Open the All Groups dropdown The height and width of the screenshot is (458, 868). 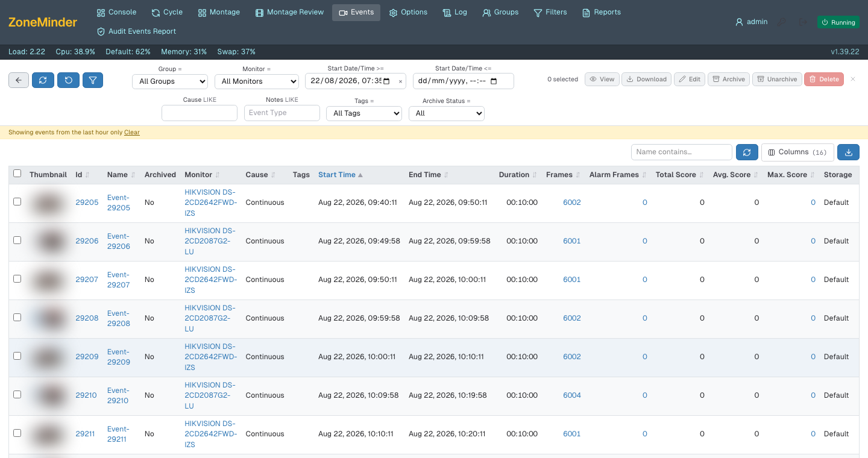pyautogui.click(x=169, y=81)
